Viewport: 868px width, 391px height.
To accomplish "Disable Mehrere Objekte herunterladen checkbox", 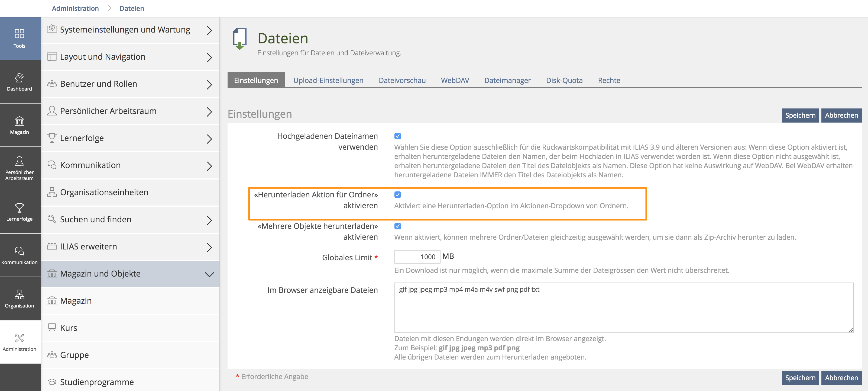I will tap(398, 226).
